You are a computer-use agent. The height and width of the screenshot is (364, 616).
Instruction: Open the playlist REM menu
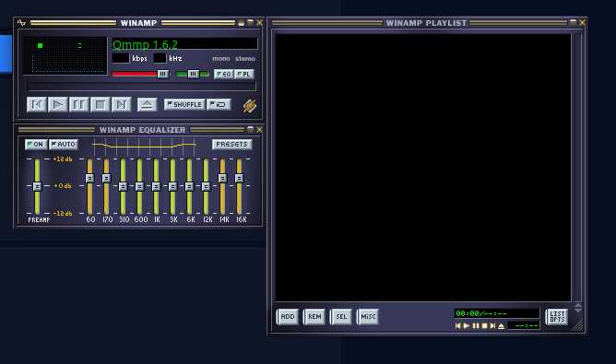coord(314,316)
